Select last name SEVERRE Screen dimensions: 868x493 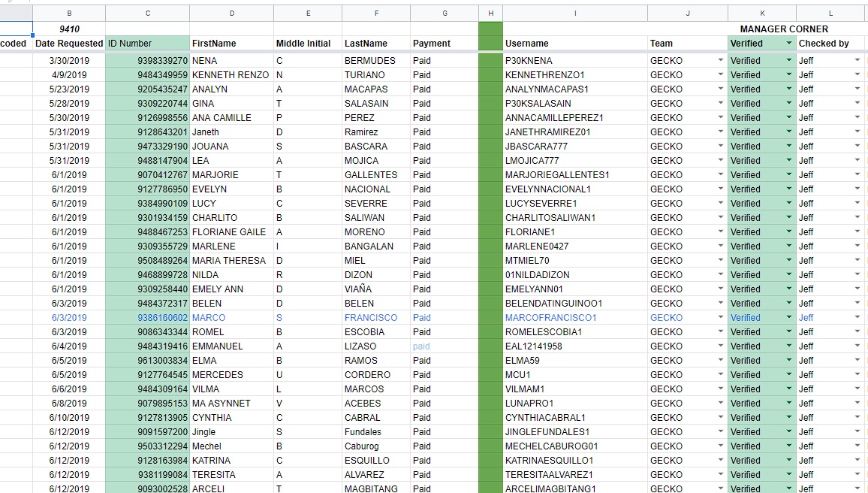click(376, 204)
